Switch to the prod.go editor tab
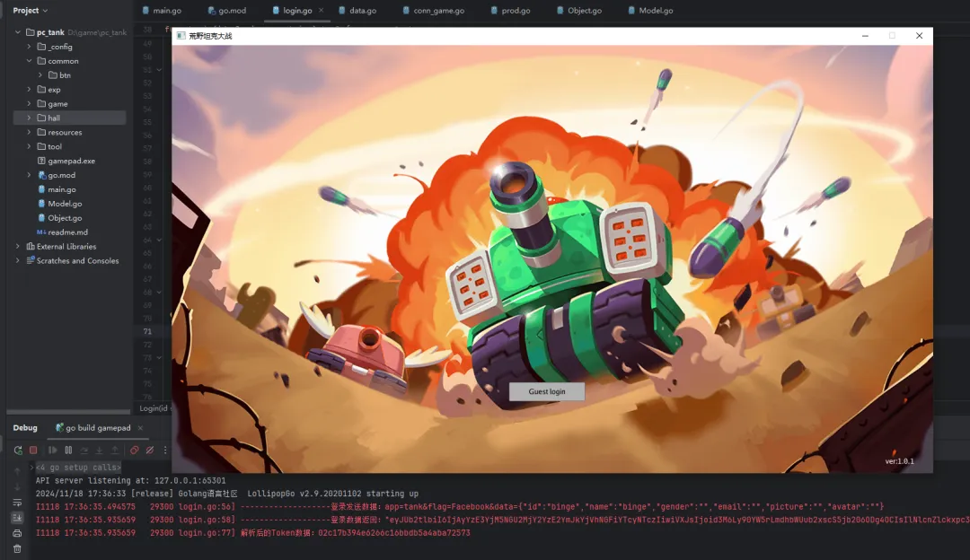 [x=510, y=11]
